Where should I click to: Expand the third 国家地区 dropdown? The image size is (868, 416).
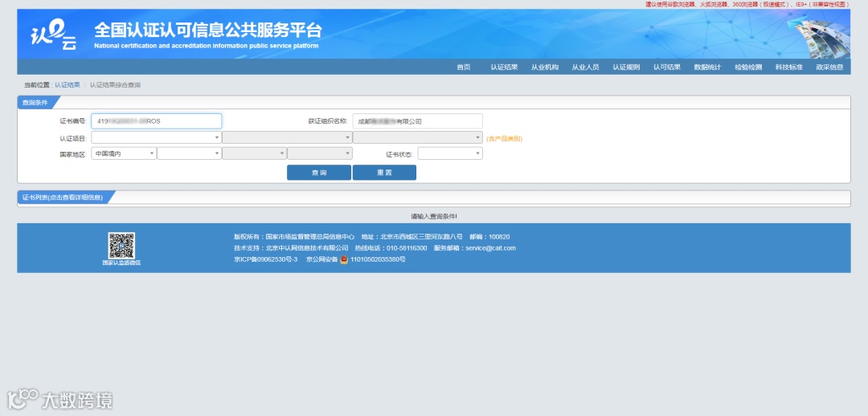255,153
